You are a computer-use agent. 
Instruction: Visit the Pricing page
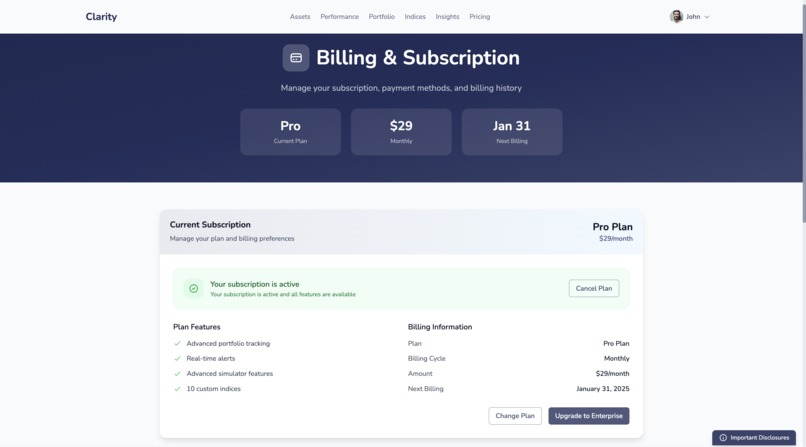coord(480,16)
